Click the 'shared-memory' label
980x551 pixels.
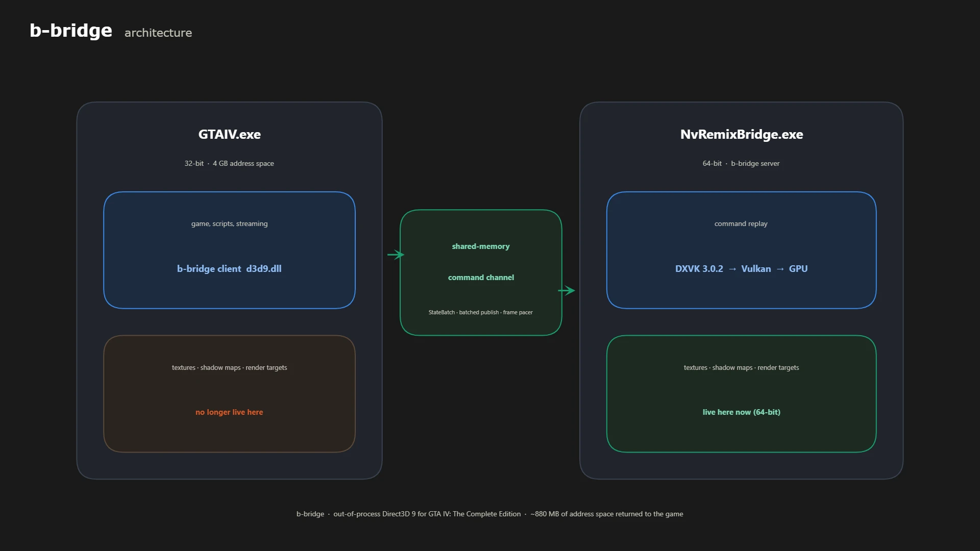coord(481,246)
